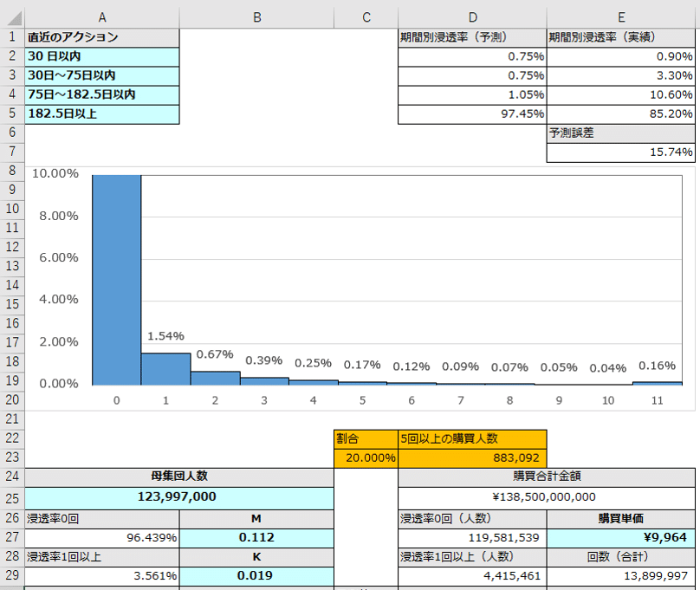Click the '購買単価' header cell
700x590 pixels.
point(621,520)
